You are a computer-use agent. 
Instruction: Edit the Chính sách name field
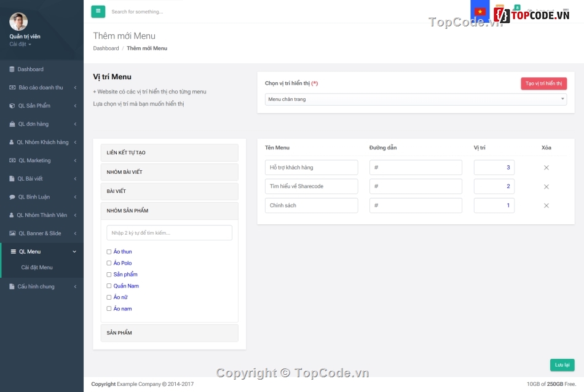pos(312,205)
